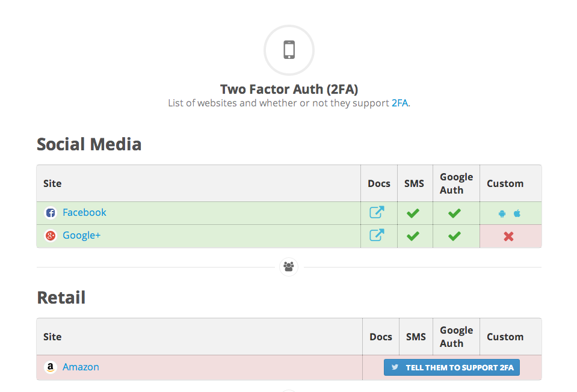
Task: Click Google+ red X custom mark
Action: click(x=508, y=236)
